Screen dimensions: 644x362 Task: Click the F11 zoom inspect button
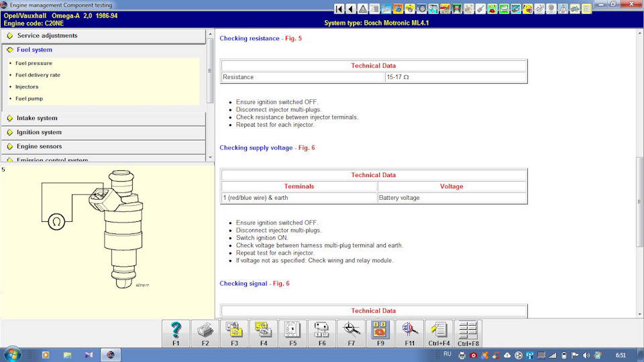(x=409, y=334)
